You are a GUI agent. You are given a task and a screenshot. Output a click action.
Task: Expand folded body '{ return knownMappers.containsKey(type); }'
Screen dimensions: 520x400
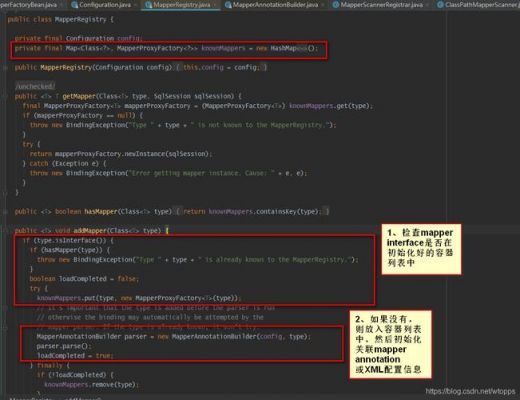(x=252, y=211)
